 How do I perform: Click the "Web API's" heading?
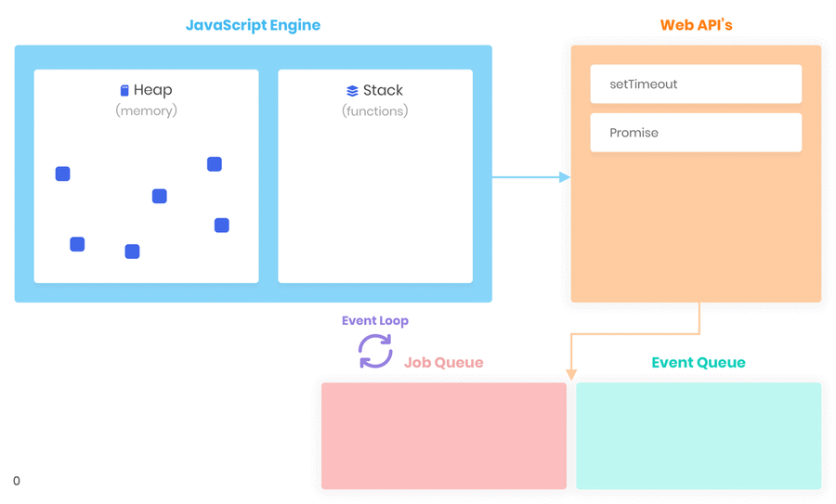696,25
